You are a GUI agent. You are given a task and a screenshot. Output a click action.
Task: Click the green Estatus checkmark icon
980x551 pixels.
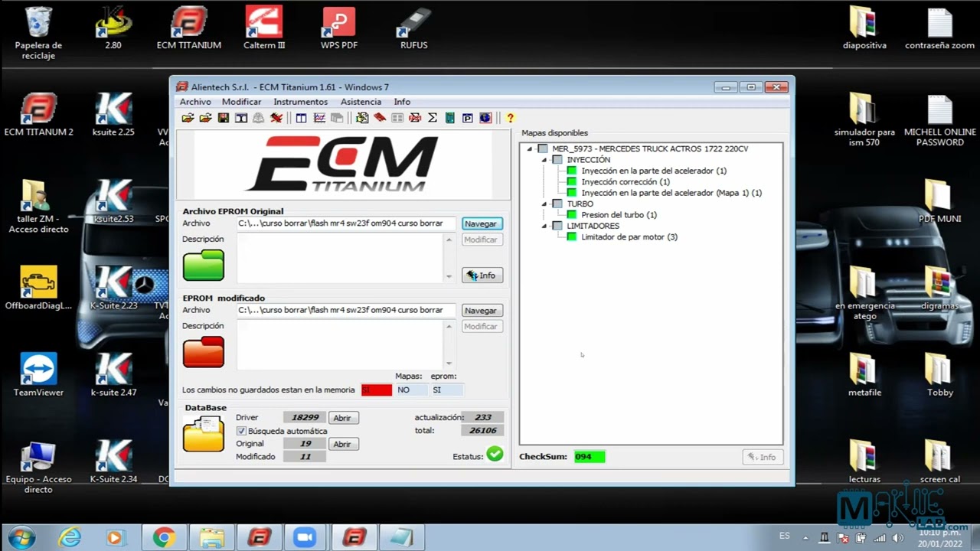(x=495, y=454)
